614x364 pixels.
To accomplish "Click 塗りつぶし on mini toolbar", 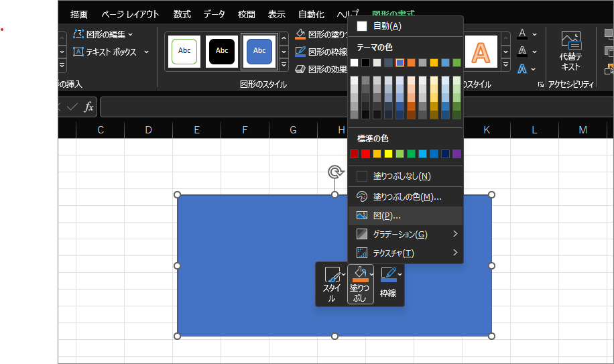I will (360, 284).
